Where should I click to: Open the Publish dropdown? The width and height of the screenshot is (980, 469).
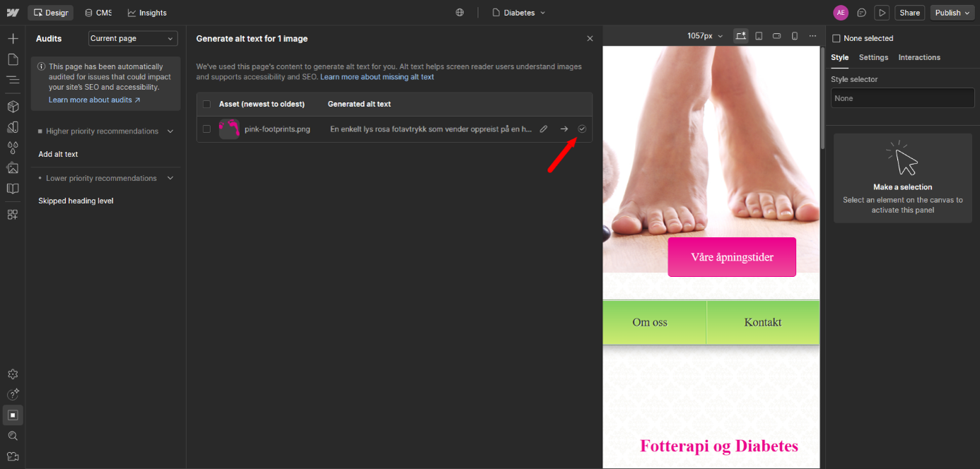(952, 13)
